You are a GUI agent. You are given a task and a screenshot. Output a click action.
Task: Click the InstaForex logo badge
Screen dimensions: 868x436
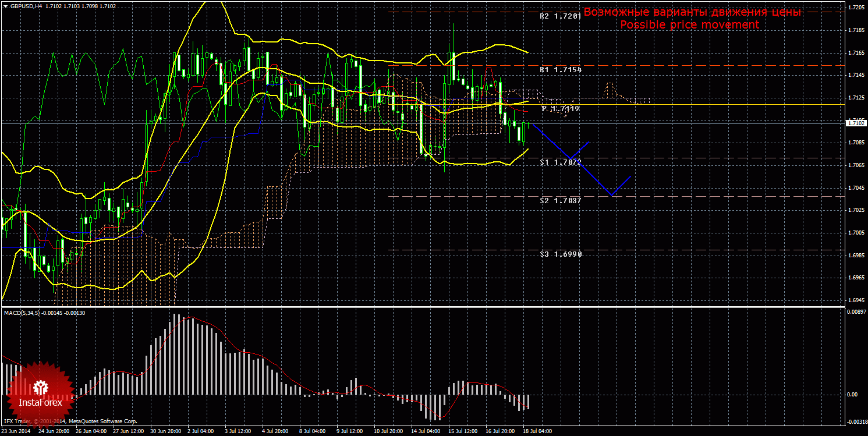pos(40,392)
